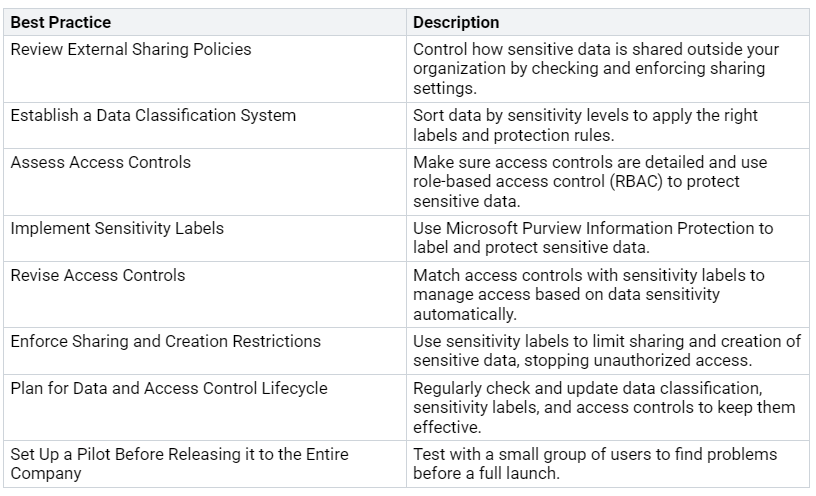Select "Plan for Data and Access Control Lifecycle"
The height and width of the screenshot is (496, 816).
click(169, 388)
